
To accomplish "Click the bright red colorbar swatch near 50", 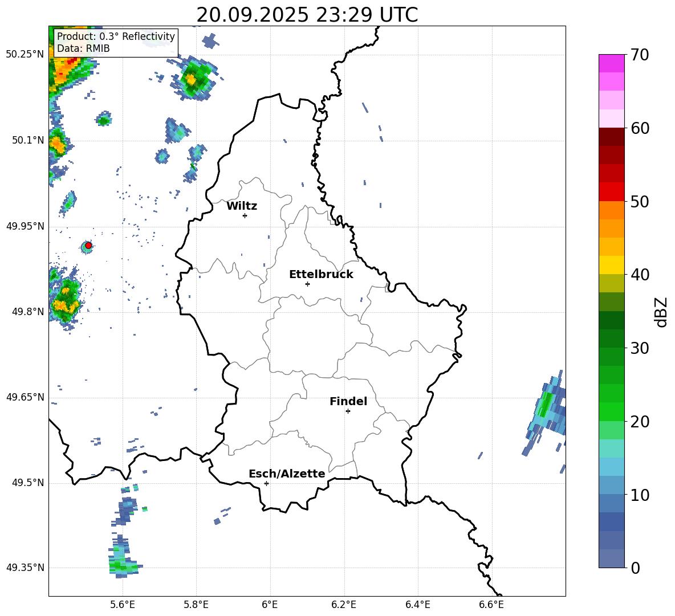I will pos(612,192).
